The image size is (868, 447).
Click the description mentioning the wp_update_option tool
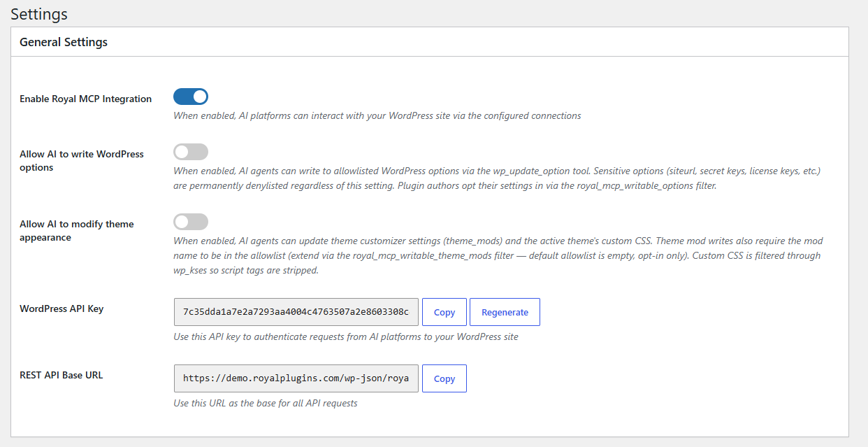[496, 178]
